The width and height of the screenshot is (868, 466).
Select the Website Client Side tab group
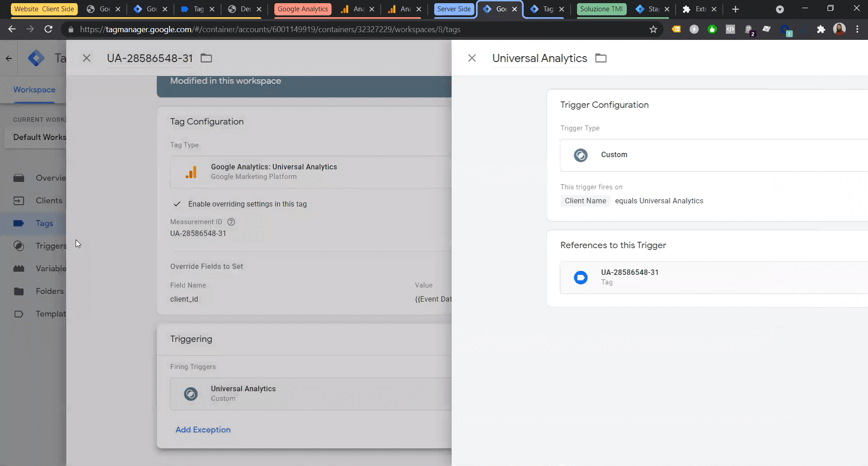[x=44, y=9]
